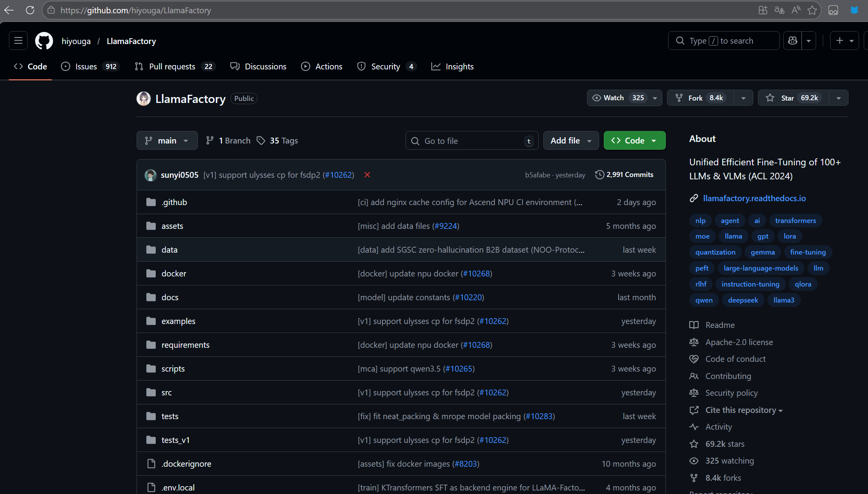Expand the main branch selector
Screen dimensions: 868x494
point(167,141)
